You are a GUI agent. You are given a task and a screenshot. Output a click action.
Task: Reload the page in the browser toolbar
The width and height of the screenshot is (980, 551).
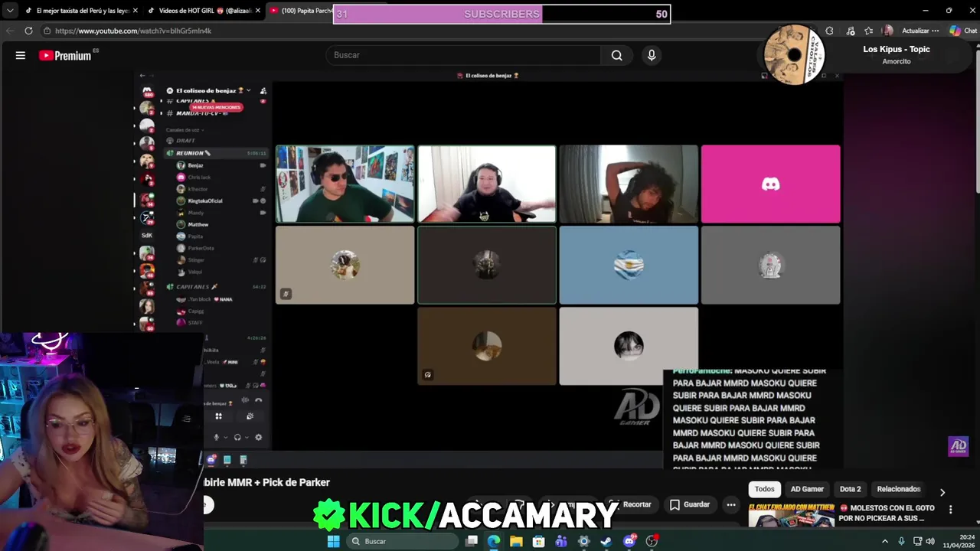pos(28,31)
